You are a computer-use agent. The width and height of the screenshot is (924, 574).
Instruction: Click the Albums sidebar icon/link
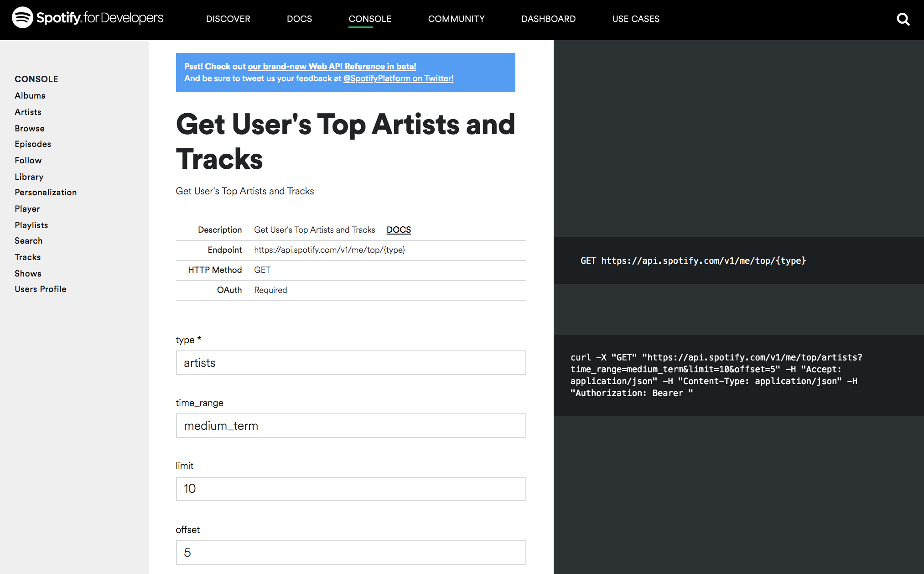click(30, 95)
